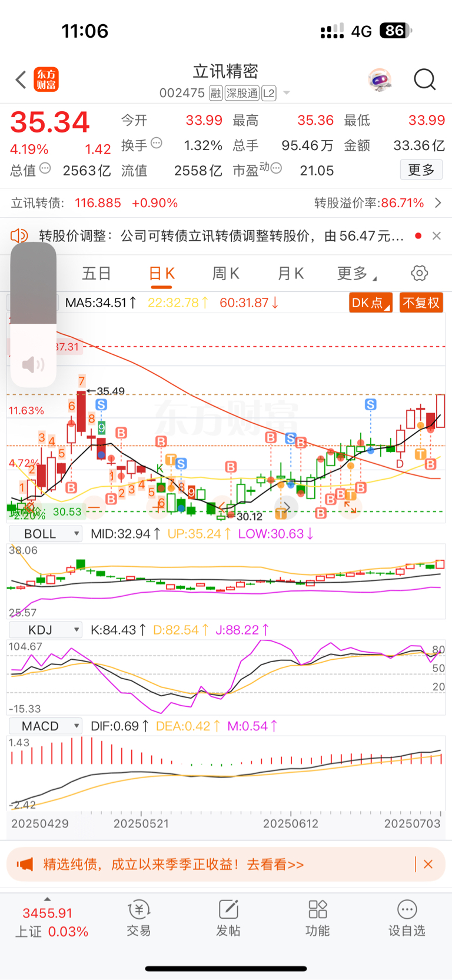Open the 上证 3455.91 index quote

(51, 922)
